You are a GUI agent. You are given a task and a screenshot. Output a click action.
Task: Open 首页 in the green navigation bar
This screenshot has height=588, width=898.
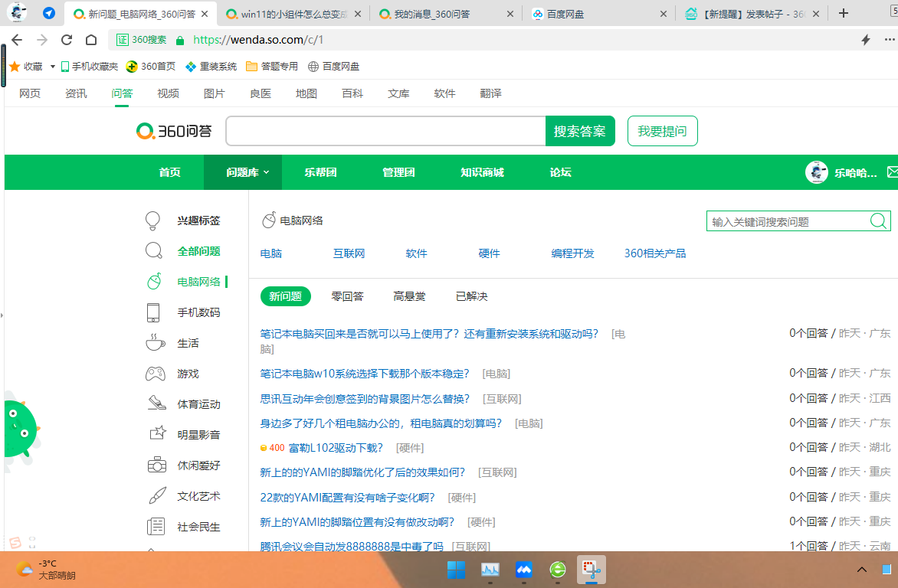(x=169, y=172)
